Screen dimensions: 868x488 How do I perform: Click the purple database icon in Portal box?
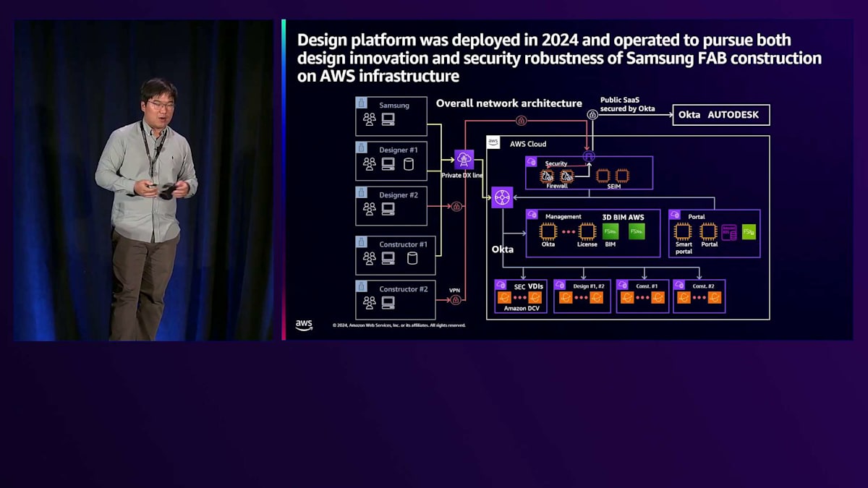click(x=729, y=232)
